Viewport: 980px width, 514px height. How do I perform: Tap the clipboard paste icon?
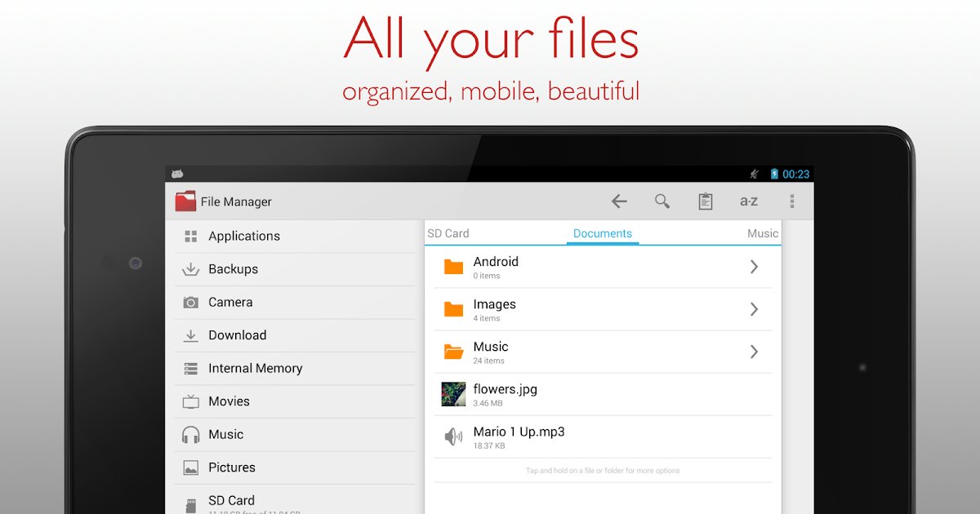[x=706, y=202]
